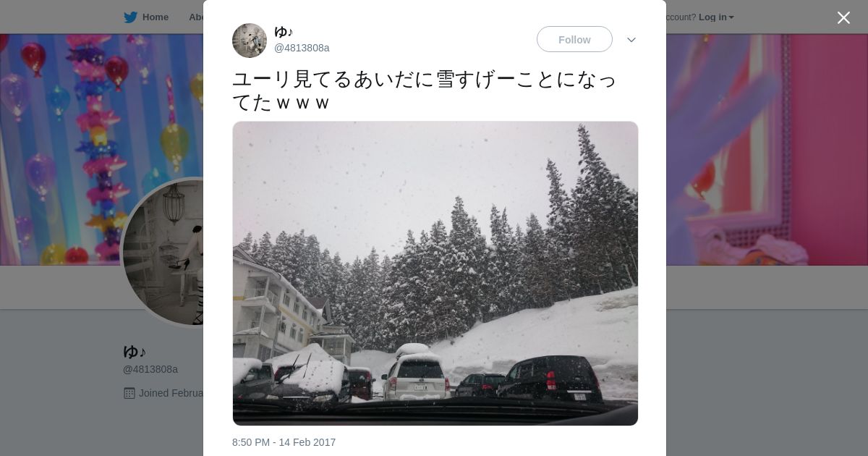The width and height of the screenshot is (868, 456).
Task: Open the @4813808a handle in tweet header
Action: point(302,48)
